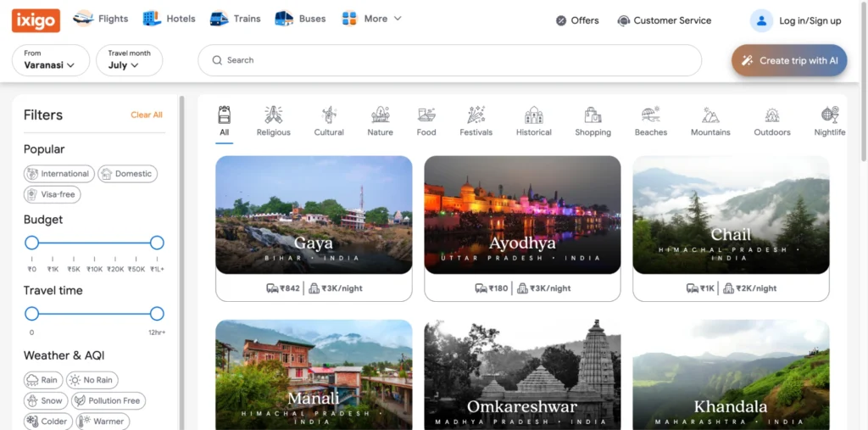Select the Nightlife category icon
Screen dimensions: 868x430
click(830, 114)
